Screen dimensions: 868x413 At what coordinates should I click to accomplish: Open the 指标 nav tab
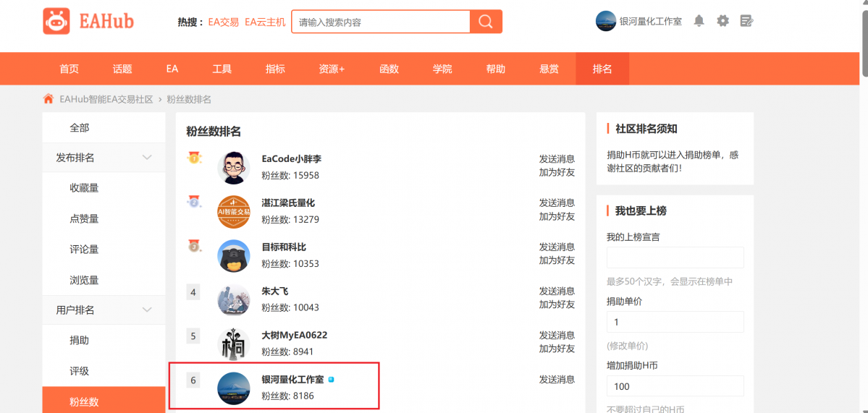[275, 69]
